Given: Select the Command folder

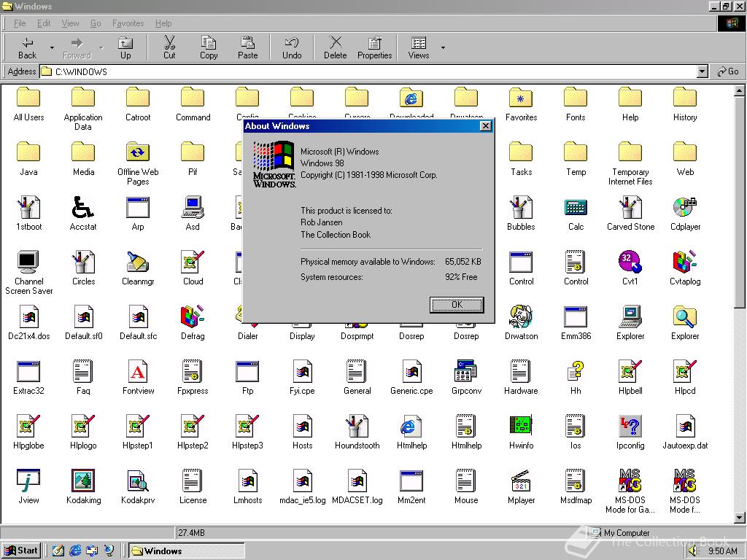Looking at the screenshot, I should [x=193, y=104].
